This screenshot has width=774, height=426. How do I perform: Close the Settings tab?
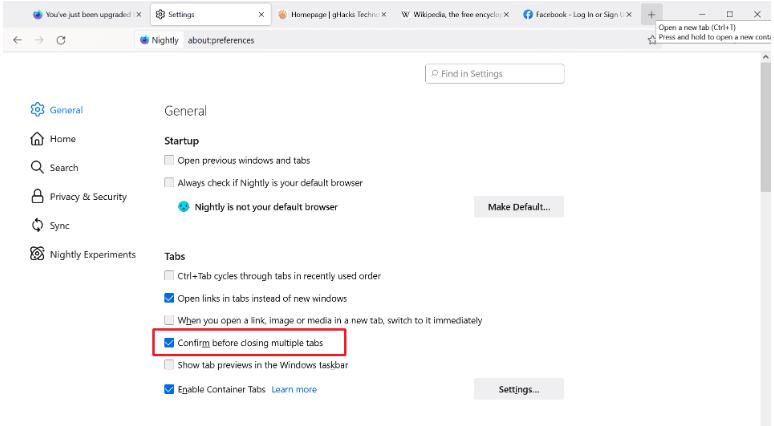click(x=261, y=16)
